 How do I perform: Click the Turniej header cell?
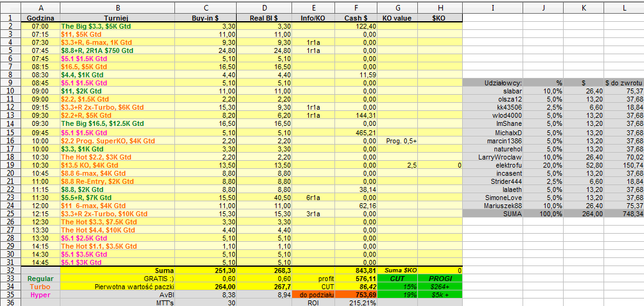(x=117, y=17)
